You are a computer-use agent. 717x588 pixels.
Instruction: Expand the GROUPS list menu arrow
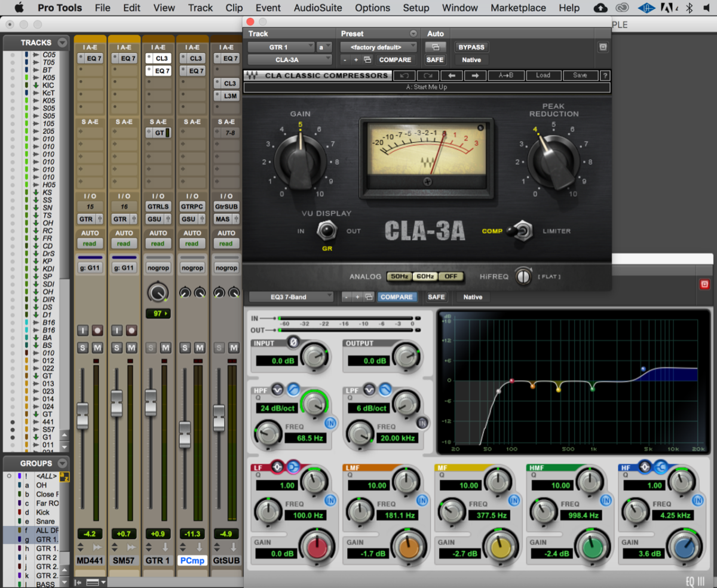tap(62, 463)
